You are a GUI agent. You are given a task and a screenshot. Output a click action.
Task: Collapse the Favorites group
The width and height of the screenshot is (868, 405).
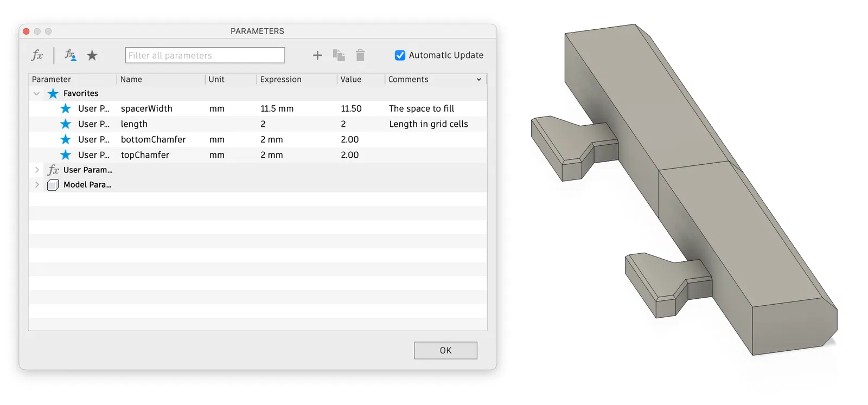coord(36,93)
